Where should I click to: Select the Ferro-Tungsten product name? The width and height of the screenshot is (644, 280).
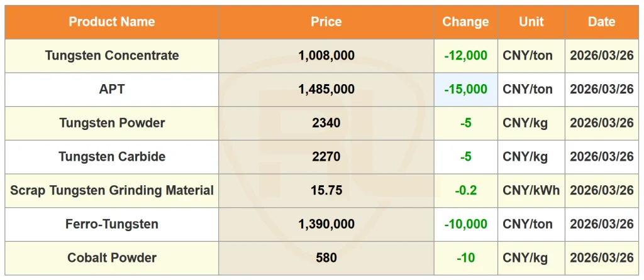[x=112, y=224]
